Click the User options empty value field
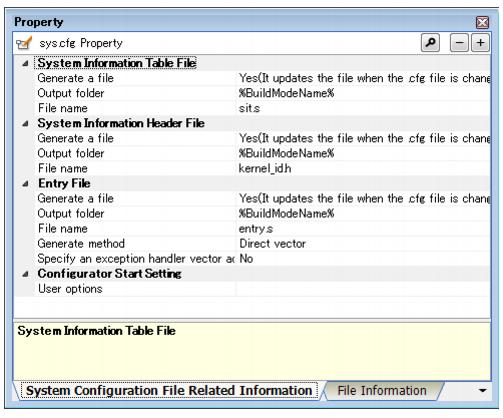 point(363,289)
